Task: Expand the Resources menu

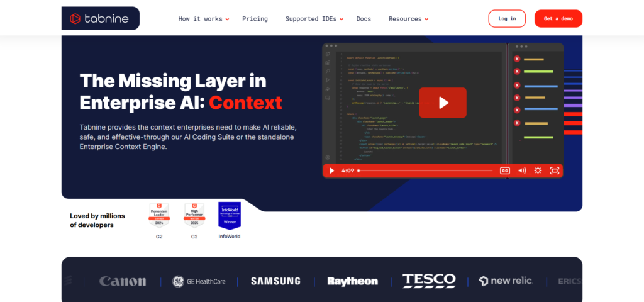Action: click(x=408, y=19)
